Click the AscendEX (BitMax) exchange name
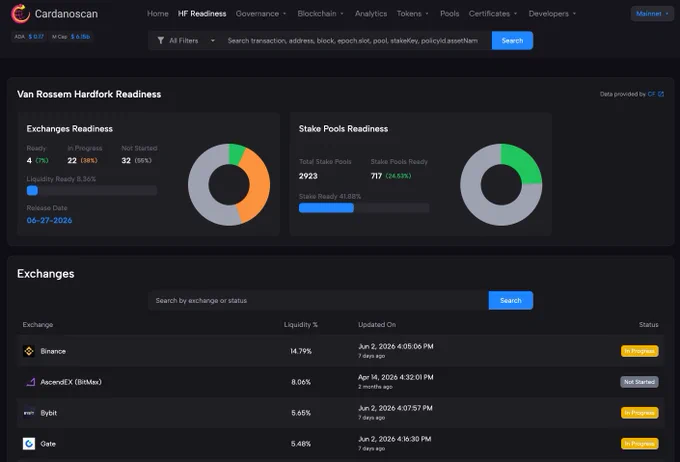The width and height of the screenshot is (680, 462). pyautogui.click(x=71, y=382)
